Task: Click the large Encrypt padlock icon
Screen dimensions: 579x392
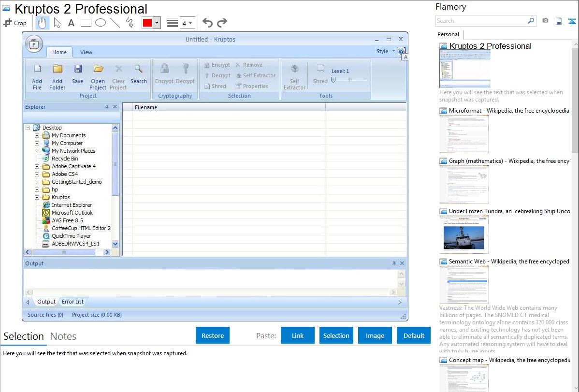Action: coord(164,69)
